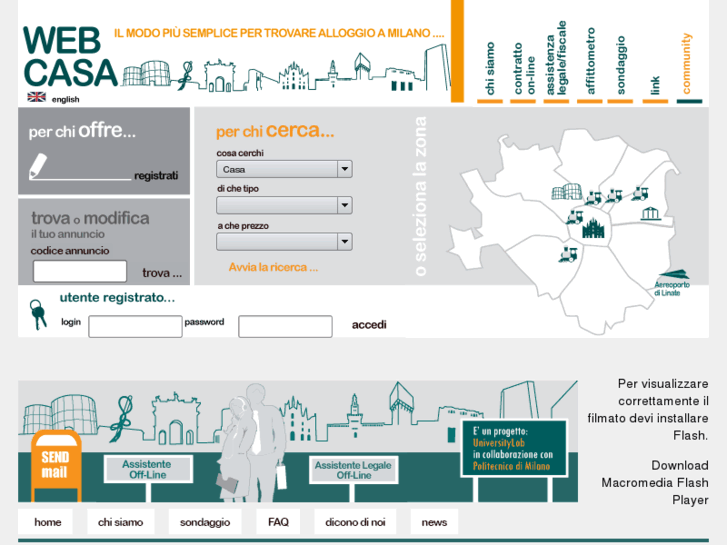Viewport: 727px width, 545px height.
Task: Focus the codice annuncio input field
Action: click(x=80, y=271)
